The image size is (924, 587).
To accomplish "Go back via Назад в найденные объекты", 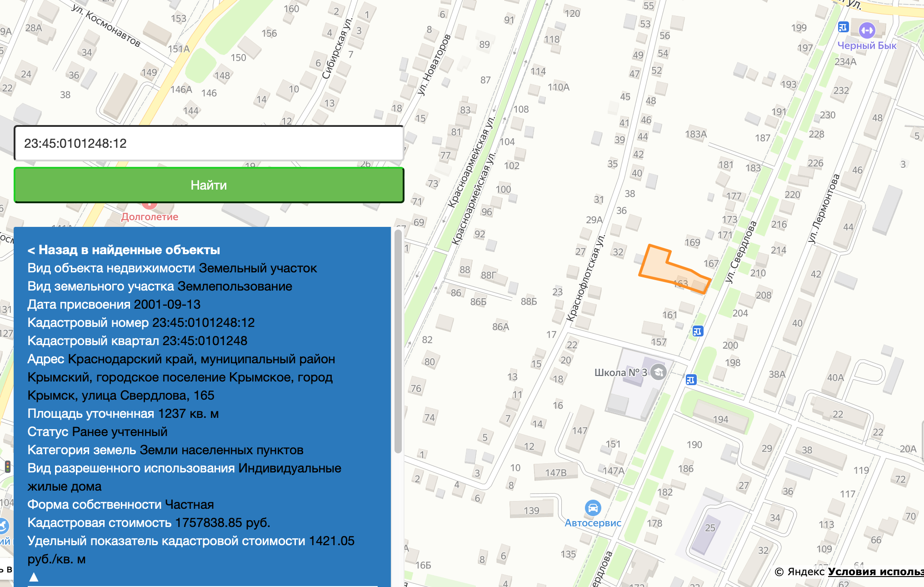I will [124, 250].
